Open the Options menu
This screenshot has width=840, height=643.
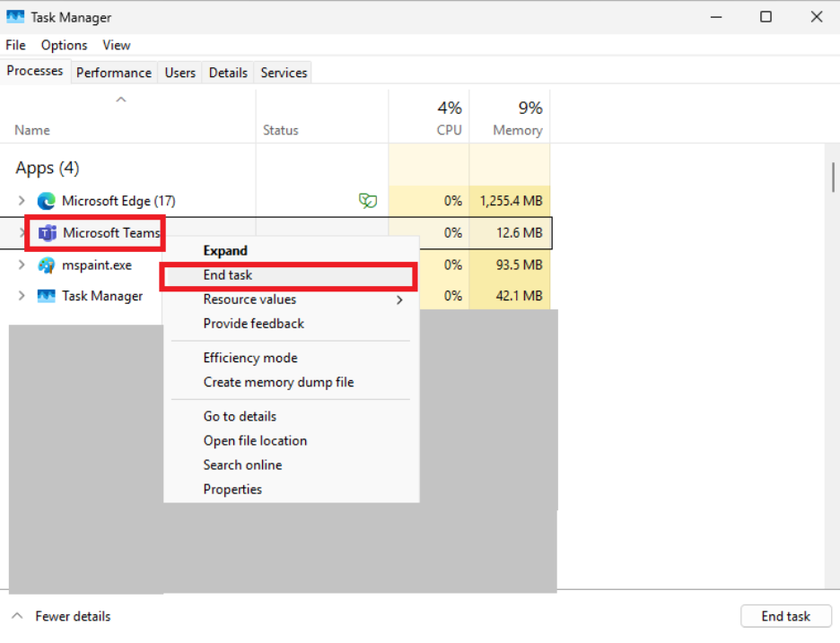pos(64,45)
